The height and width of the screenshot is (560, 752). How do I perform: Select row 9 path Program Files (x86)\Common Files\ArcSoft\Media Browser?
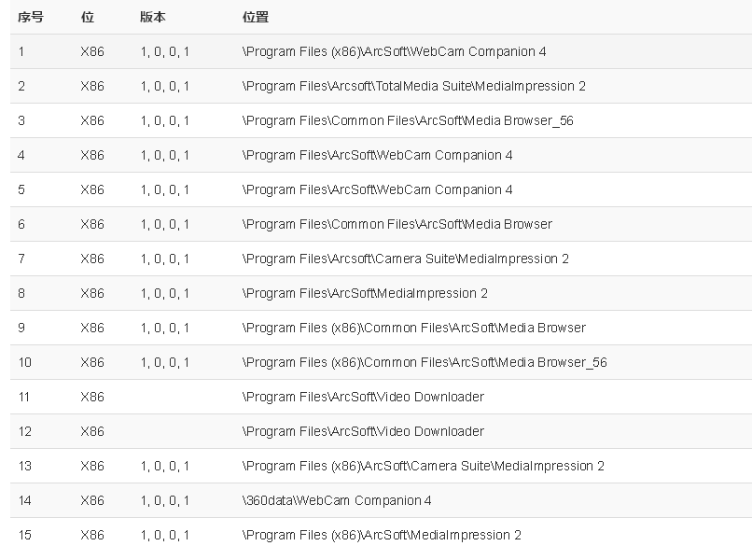pyautogui.click(x=414, y=328)
